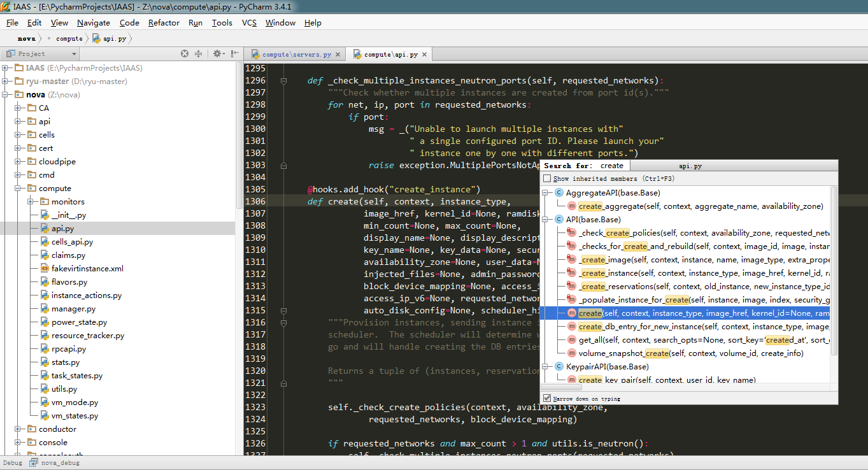Viewport: 868px width, 470px height.
Task: Click the class icon beside AggregateAPI(base.Base)
Action: tap(559, 192)
